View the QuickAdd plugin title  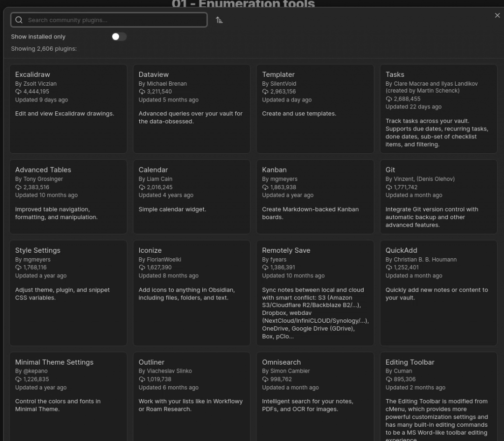(x=401, y=250)
